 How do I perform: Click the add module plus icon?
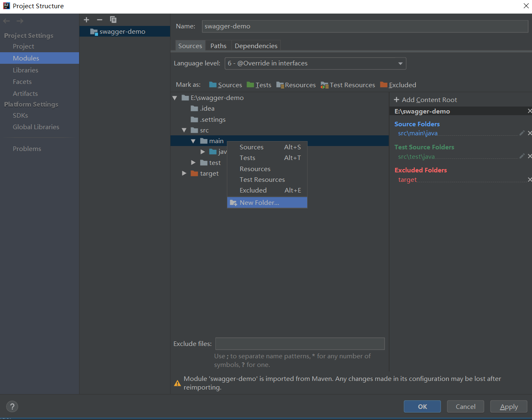coord(86,19)
